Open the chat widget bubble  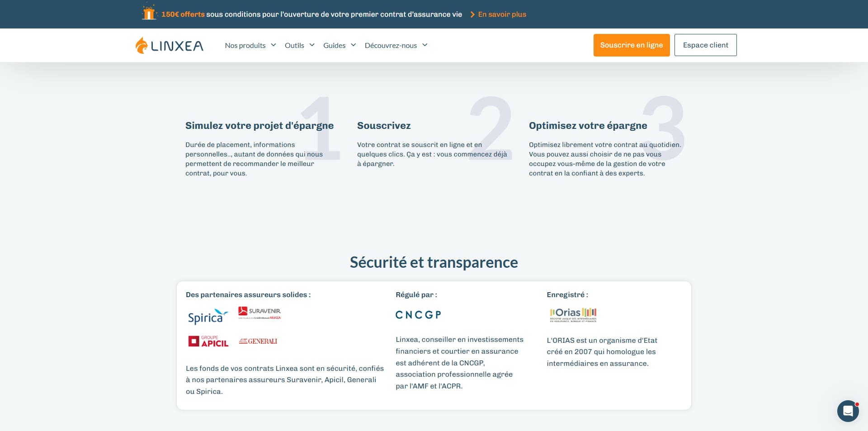(x=848, y=411)
